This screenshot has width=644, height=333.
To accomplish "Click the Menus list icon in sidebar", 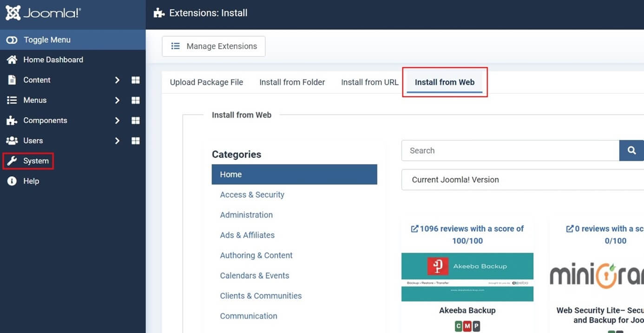I will (x=12, y=100).
